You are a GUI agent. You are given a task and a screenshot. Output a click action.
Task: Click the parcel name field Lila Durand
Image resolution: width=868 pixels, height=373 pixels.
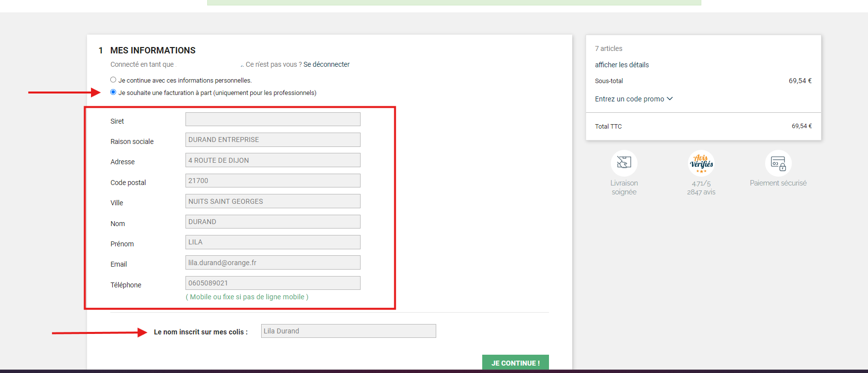[x=348, y=331]
